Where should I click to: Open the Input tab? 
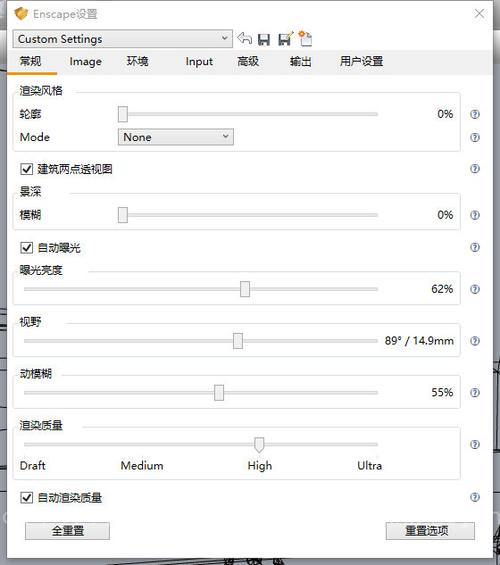pos(199,62)
